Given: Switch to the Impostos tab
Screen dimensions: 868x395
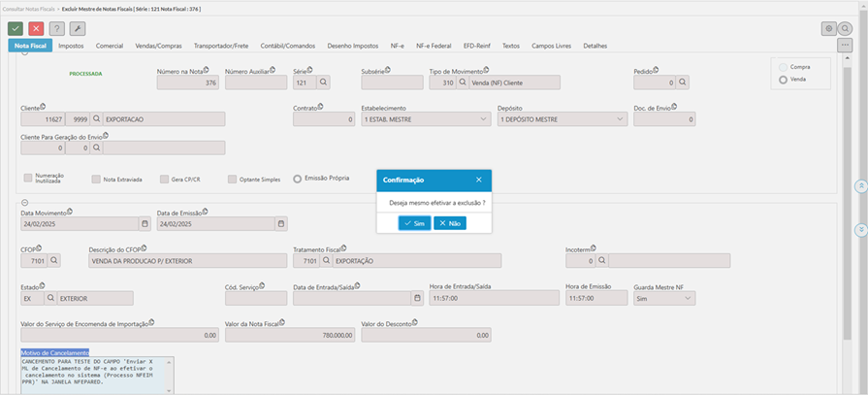Looking at the screenshot, I should [71, 46].
